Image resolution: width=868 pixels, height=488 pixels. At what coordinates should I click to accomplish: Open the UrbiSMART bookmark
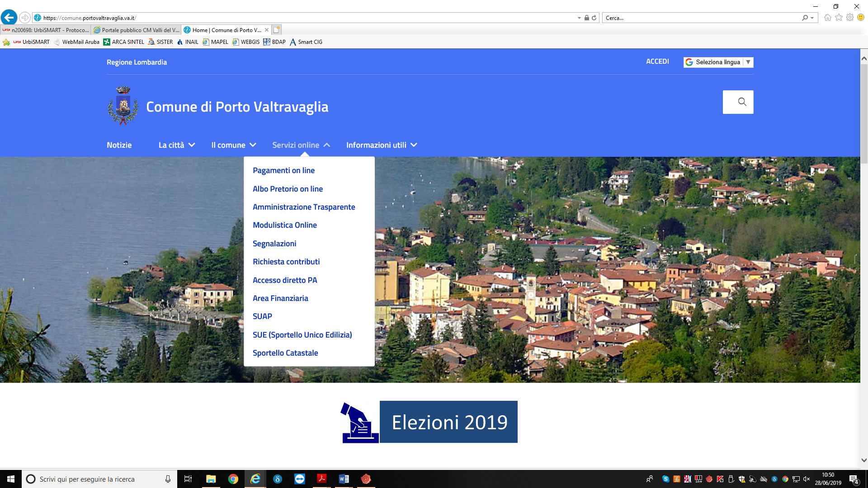(32, 42)
